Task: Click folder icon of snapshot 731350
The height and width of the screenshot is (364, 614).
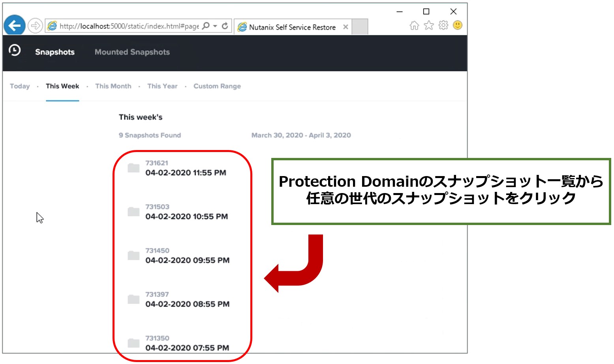Action: [133, 343]
